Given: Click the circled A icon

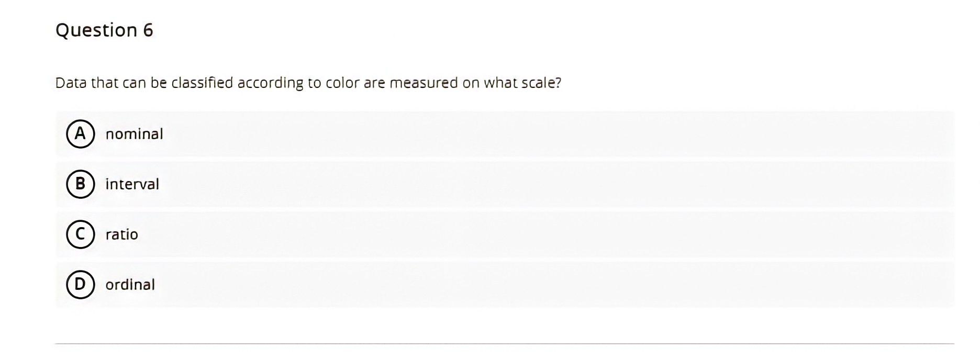Looking at the screenshot, I should click(x=80, y=133).
